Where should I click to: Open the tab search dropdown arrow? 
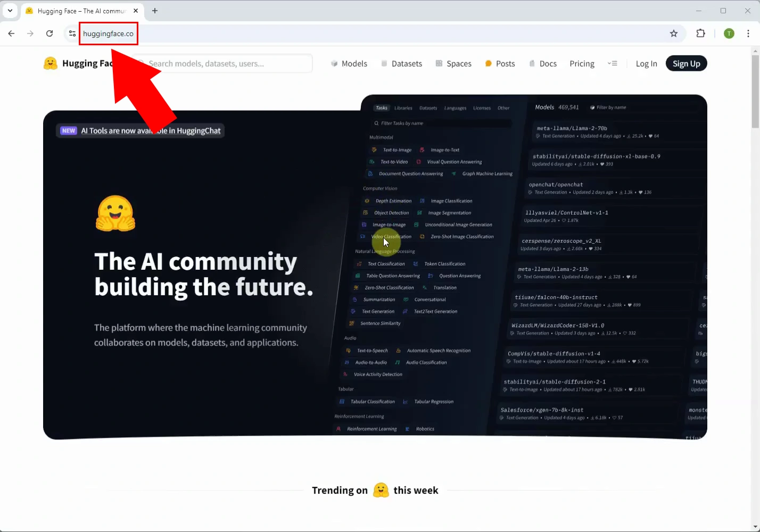pyautogui.click(x=10, y=11)
